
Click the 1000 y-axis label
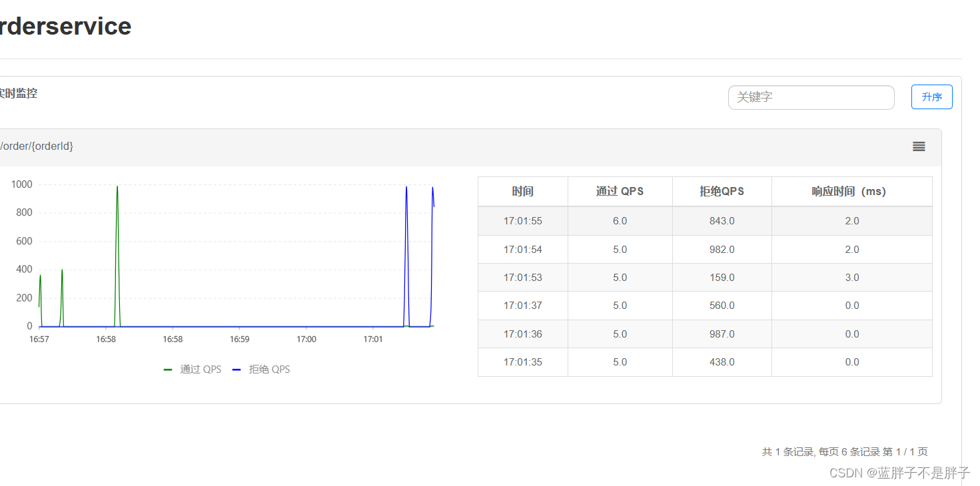click(x=21, y=184)
